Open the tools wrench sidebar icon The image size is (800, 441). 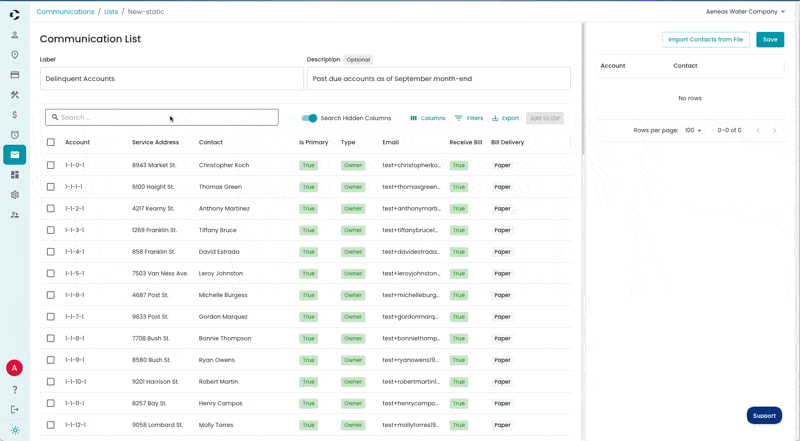15,94
